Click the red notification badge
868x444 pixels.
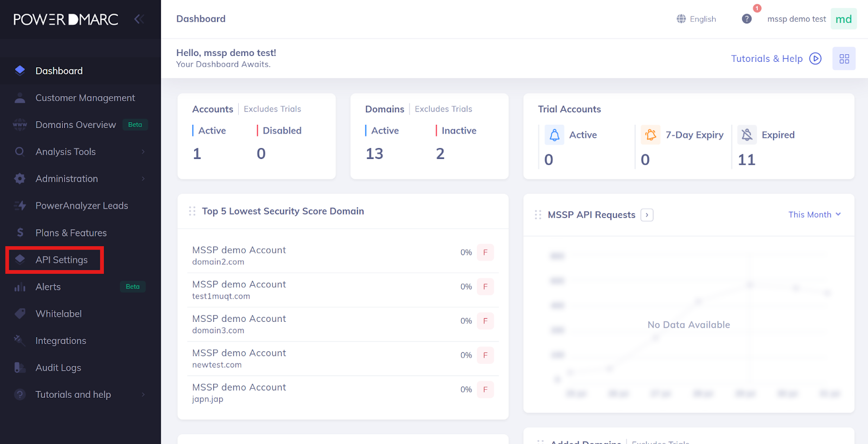point(757,8)
